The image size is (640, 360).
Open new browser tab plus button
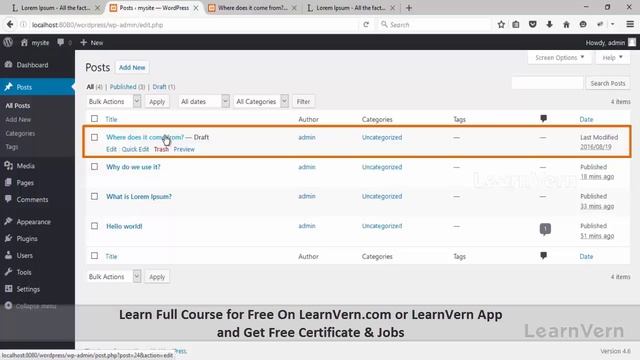pos(409,8)
